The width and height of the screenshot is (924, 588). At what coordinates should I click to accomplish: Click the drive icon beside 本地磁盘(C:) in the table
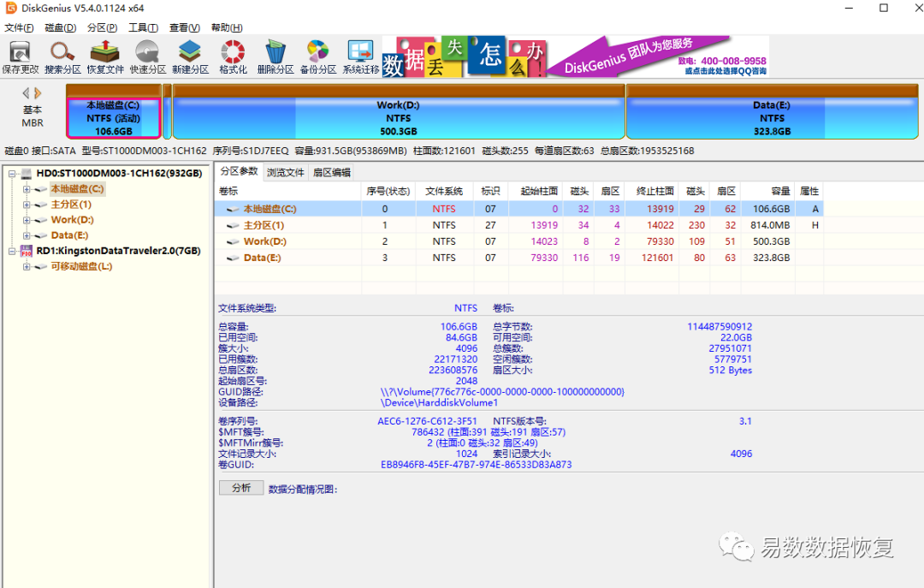click(x=233, y=209)
